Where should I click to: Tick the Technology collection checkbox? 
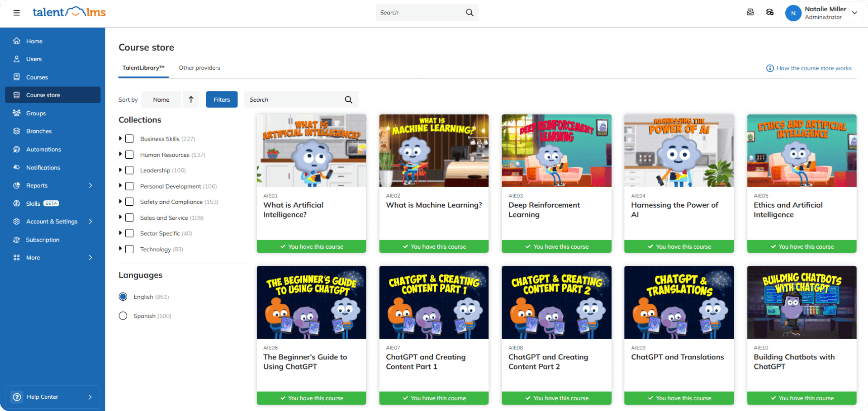pyautogui.click(x=129, y=249)
